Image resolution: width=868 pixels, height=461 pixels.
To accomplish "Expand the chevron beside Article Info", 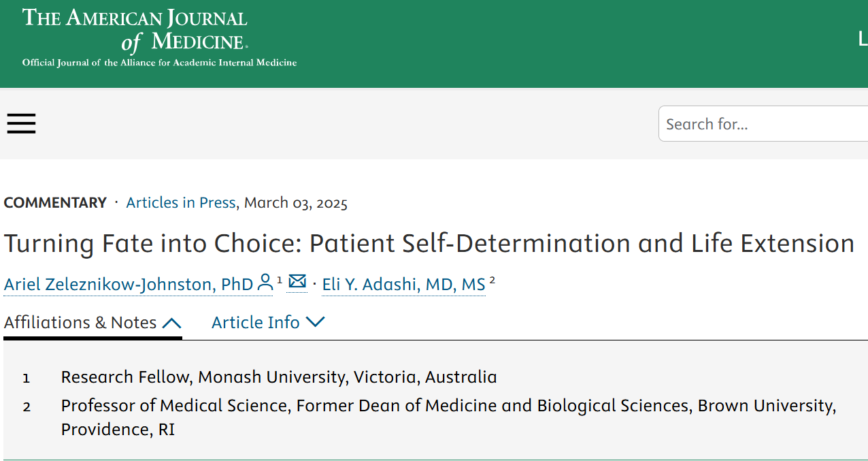I will pos(316,322).
